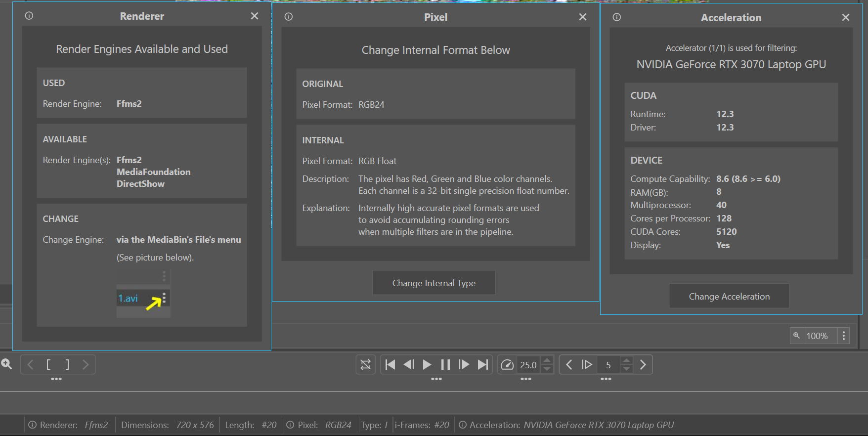Click the Renderer info icon in status bar
The height and width of the screenshot is (436, 868).
32,425
